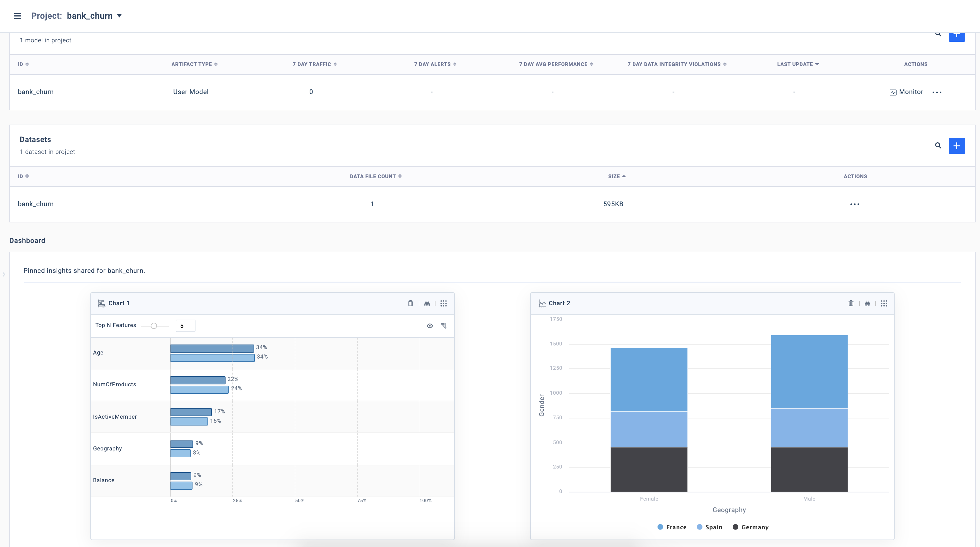The height and width of the screenshot is (547, 980).
Task: Adjust the Top N Features slider
Action: [x=154, y=326]
